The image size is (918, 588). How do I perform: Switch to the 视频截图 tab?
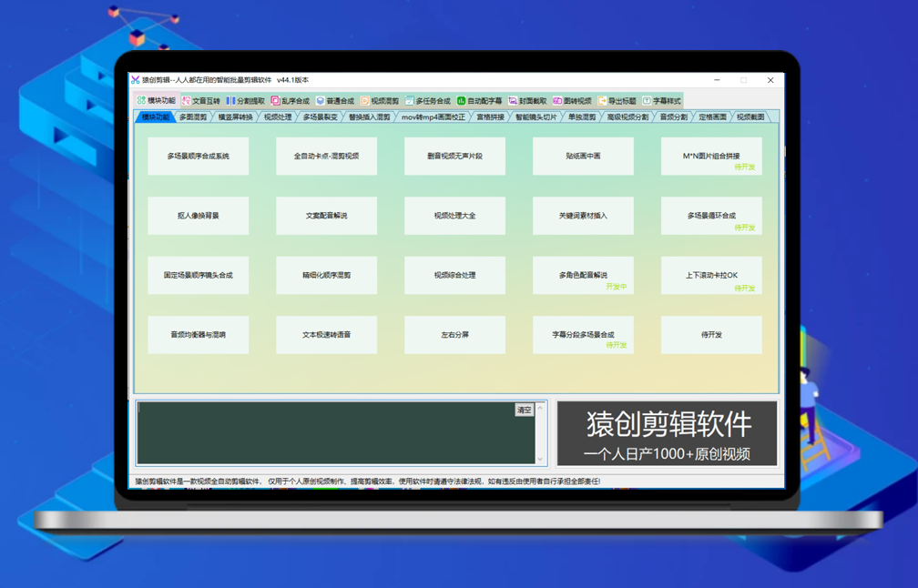[750, 117]
